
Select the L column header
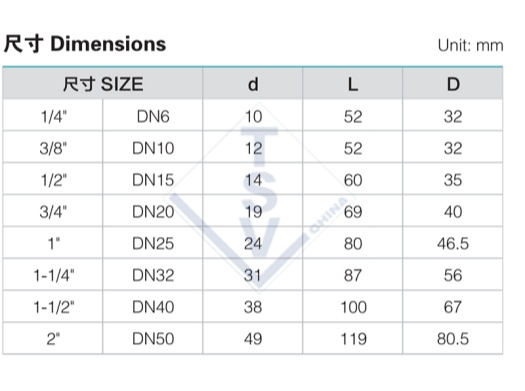coord(353,84)
